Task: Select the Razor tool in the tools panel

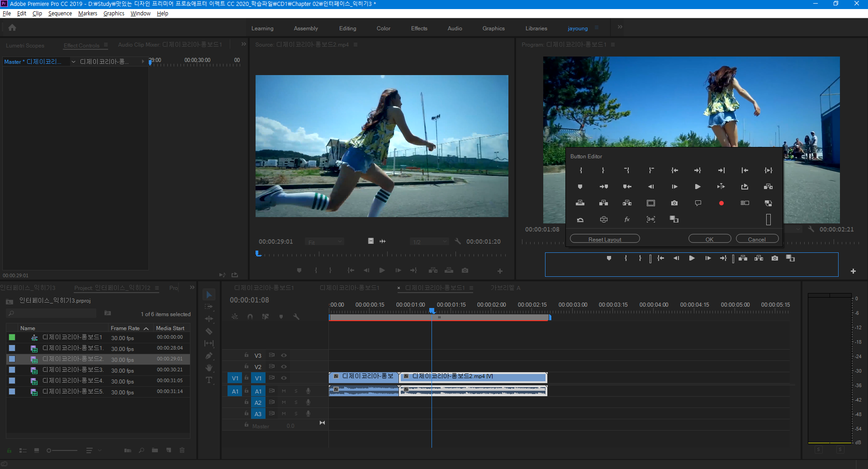Action: [x=209, y=332]
